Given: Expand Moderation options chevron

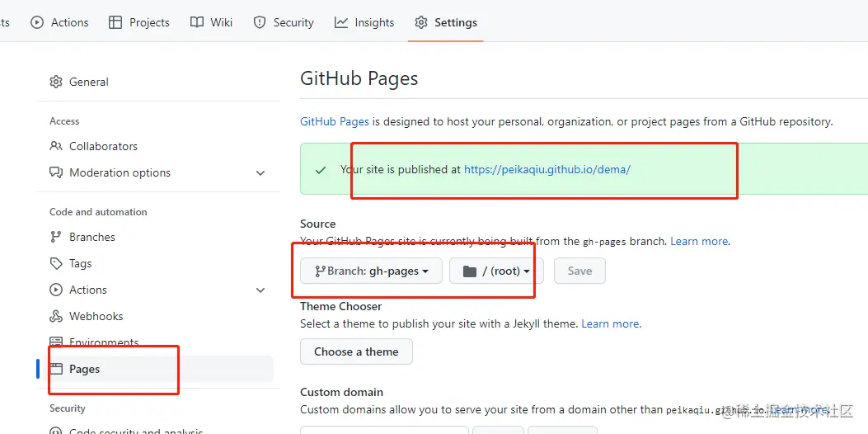Looking at the screenshot, I should coord(260,173).
